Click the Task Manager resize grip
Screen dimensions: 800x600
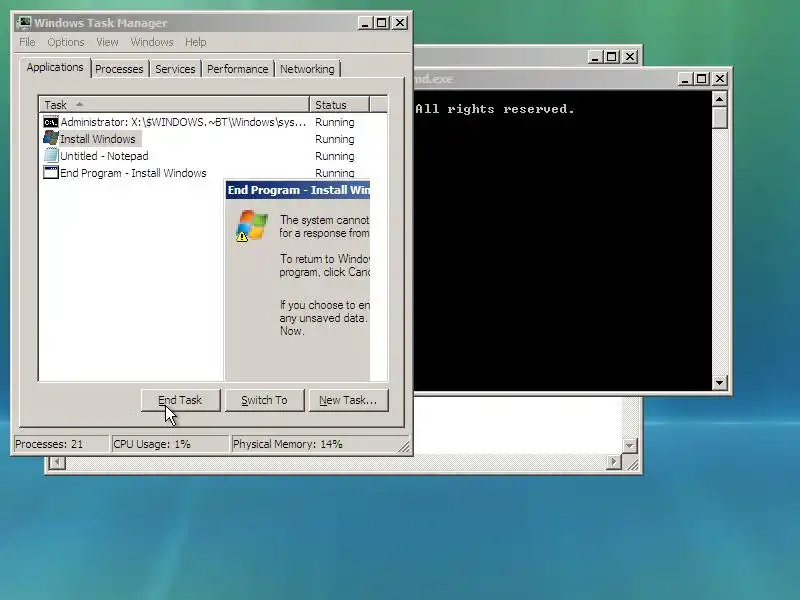[404, 446]
